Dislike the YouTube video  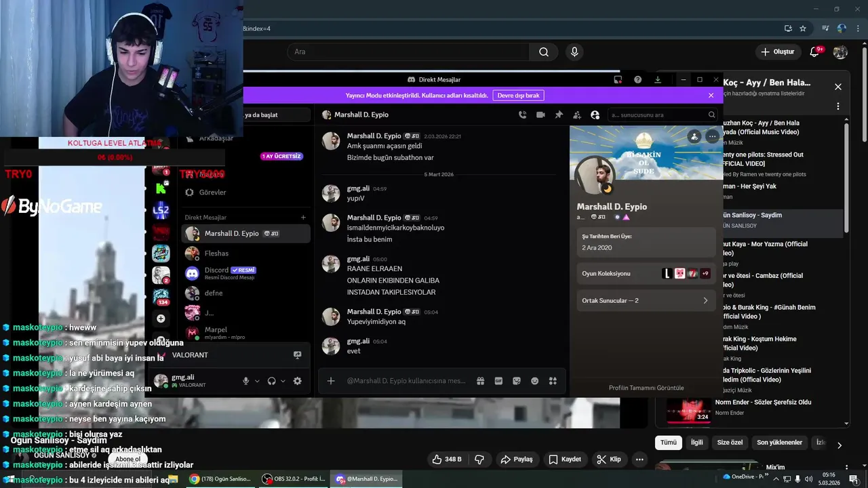[x=479, y=460]
